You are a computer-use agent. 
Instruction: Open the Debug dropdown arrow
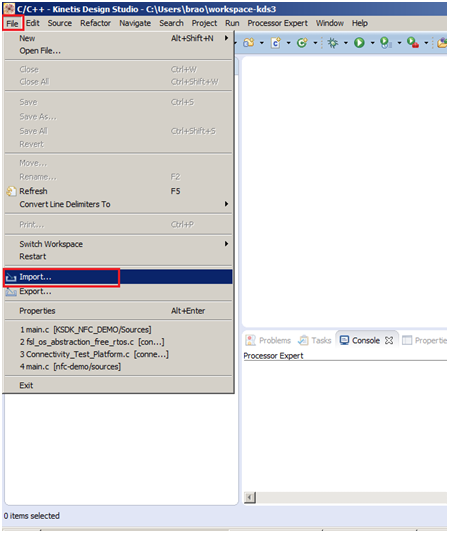346,43
